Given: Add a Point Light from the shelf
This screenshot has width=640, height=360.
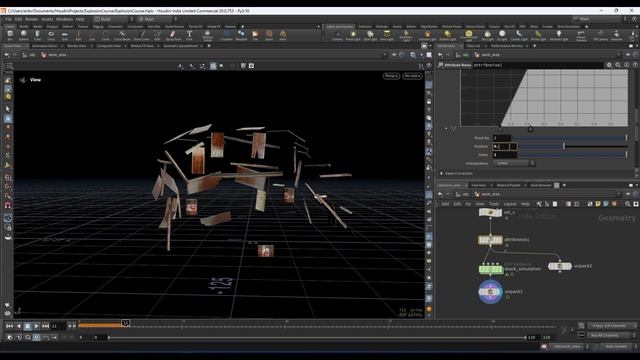Looking at the screenshot, I should coord(353,36).
